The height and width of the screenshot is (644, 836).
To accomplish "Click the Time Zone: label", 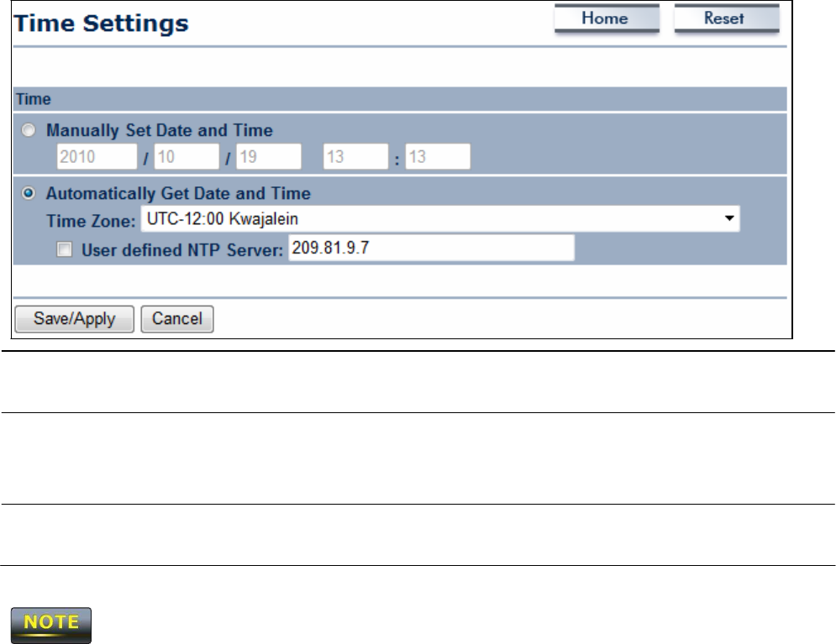I will pyautogui.click(x=92, y=221).
